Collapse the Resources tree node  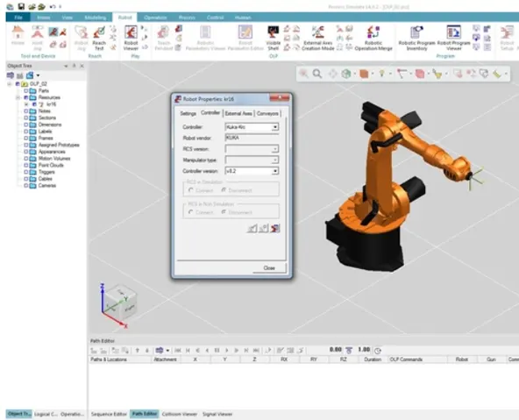(x=18, y=97)
